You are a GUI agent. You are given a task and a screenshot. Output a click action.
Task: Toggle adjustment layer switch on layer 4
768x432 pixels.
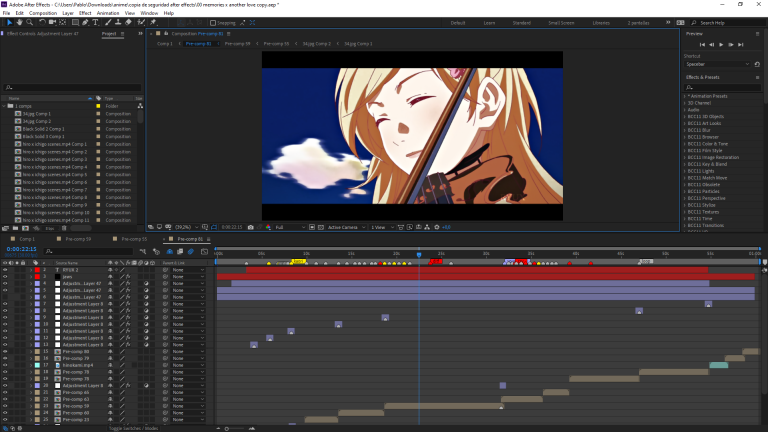tap(146, 284)
